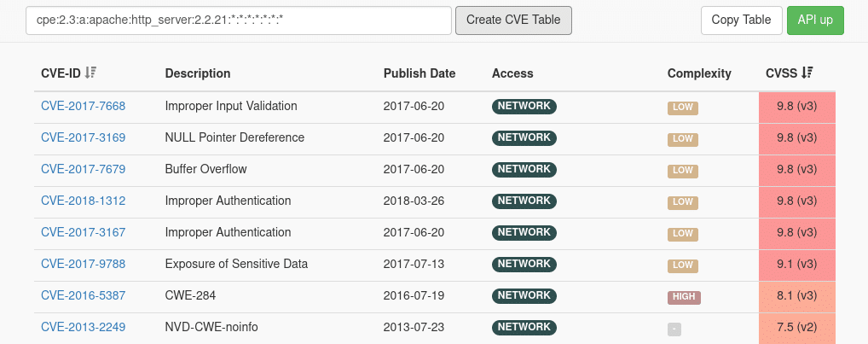Click the HIGH complexity badge
This screenshot has width=868, height=344.
(x=684, y=297)
